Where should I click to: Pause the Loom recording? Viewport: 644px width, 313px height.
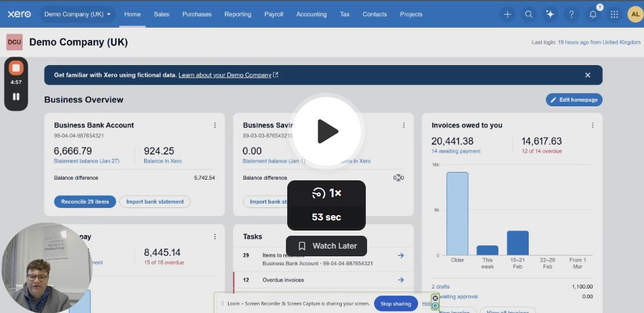[x=16, y=97]
